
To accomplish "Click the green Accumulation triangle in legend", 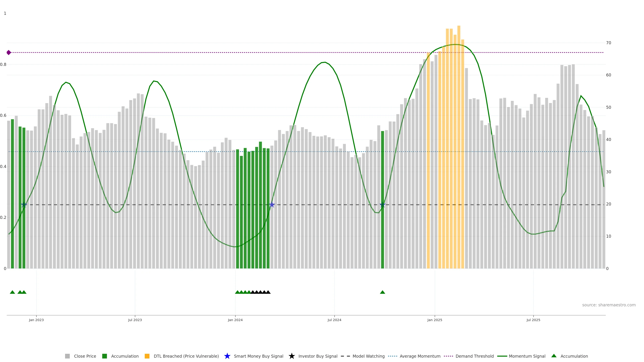I will point(554,356).
